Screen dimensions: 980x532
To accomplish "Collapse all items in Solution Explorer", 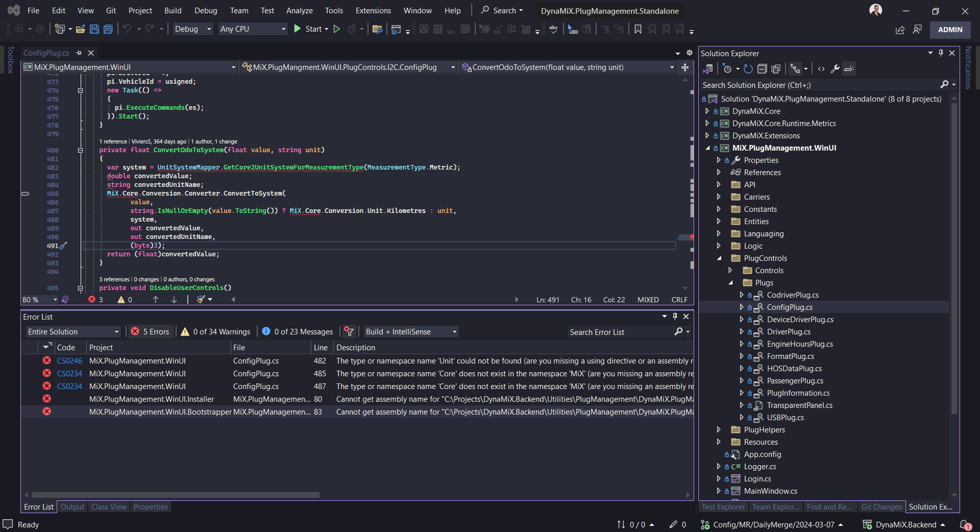I will pos(762,69).
